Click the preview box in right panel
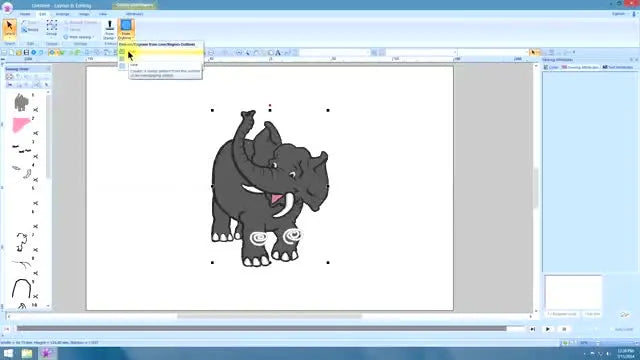The width and height of the screenshot is (640, 360). tap(573, 292)
